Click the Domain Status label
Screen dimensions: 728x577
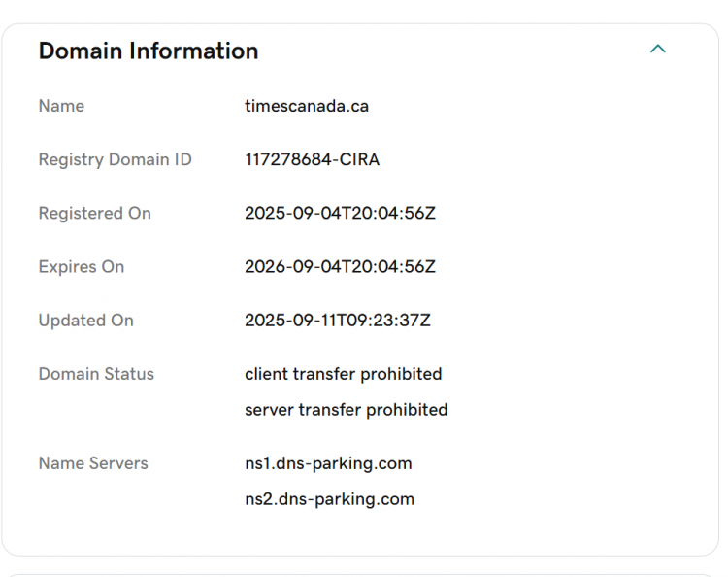pos(96,374)
